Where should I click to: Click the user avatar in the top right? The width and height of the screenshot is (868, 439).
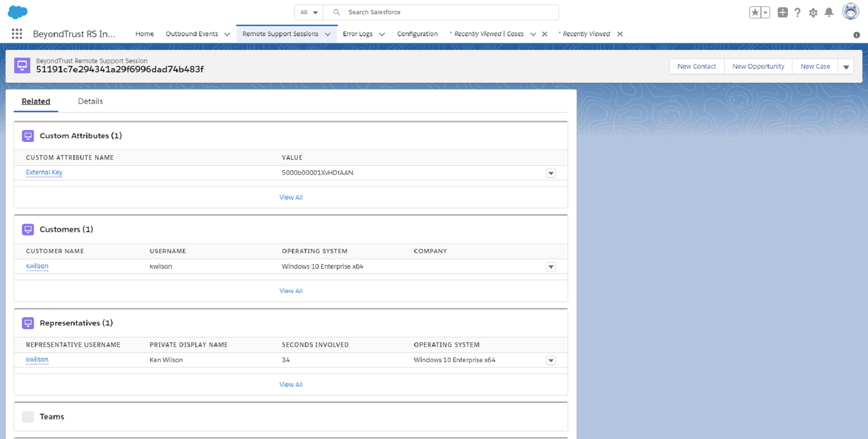pos(851,11)
